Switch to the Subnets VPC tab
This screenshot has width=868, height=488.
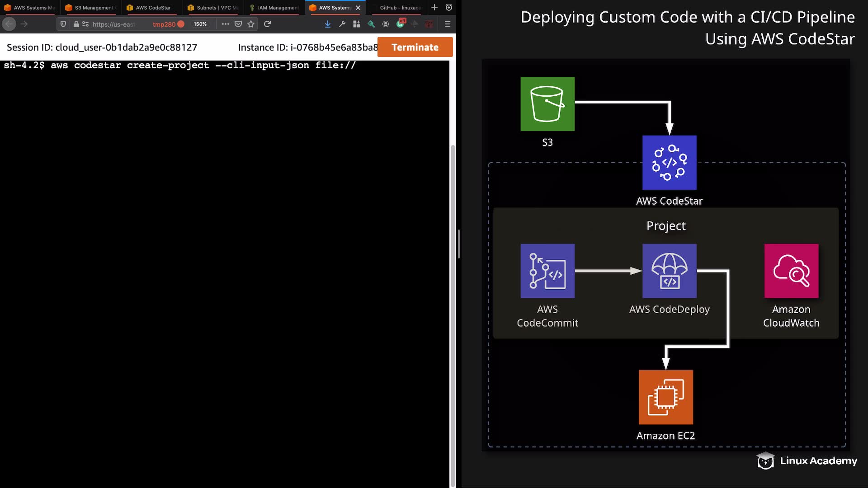(x=213, y=8)
